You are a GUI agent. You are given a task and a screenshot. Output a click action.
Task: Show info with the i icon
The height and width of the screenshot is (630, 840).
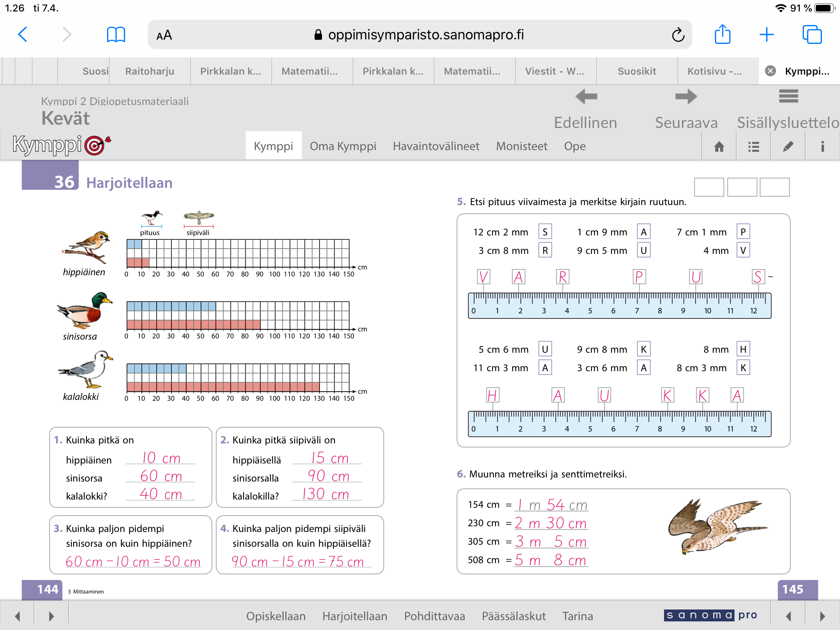[822, 146]
